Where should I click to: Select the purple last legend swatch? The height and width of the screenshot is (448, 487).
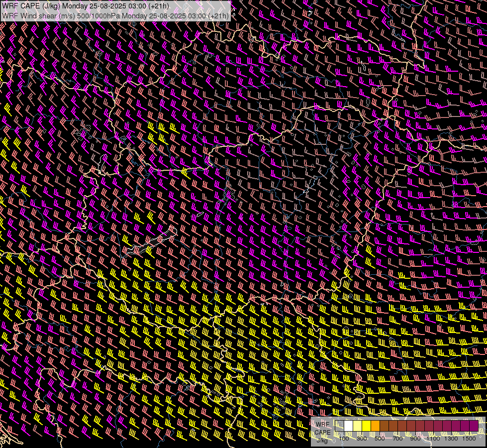coord(474,426)
